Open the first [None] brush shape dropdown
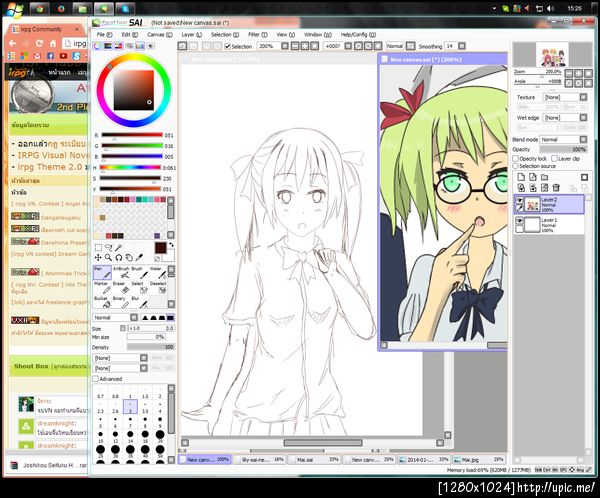This screenshot has width=600, height=498. (120, 358)
